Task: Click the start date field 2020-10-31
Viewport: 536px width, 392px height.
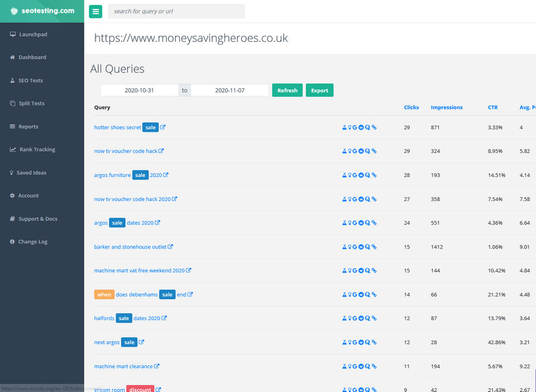Action: [x=139, y=90]
